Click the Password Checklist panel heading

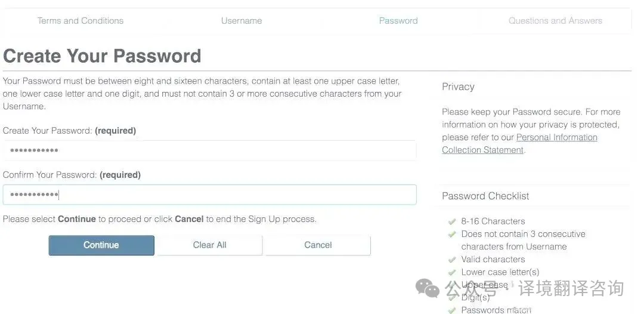pyautogui.click(x=485, y=196)
